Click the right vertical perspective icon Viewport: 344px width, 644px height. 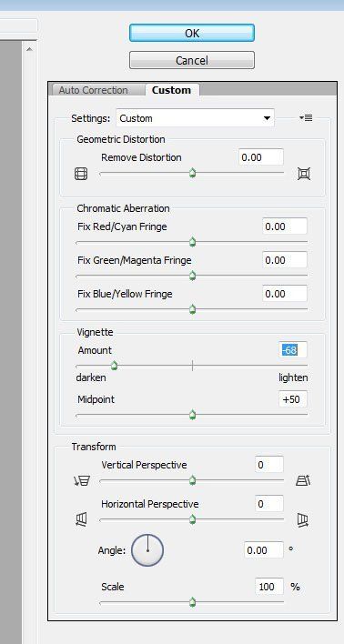point(303,480)
